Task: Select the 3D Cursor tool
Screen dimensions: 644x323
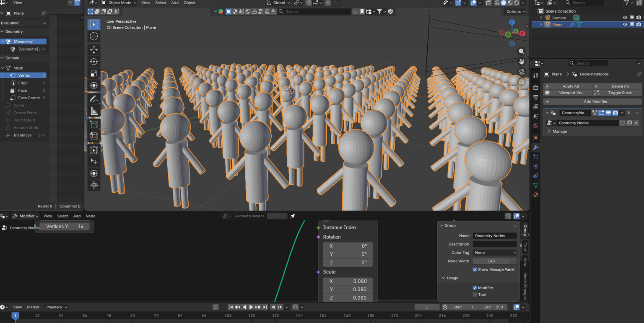Action: pyautogui.click(x=94, y=36)
